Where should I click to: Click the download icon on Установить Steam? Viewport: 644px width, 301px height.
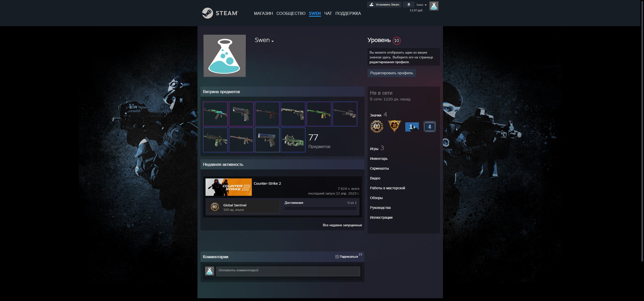[x=372, y=5]
